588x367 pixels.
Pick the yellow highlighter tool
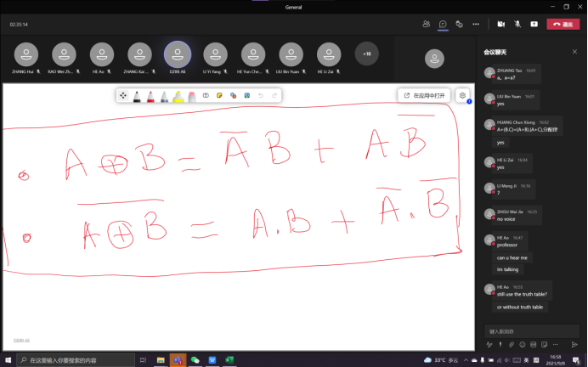(x=178, y=96)
